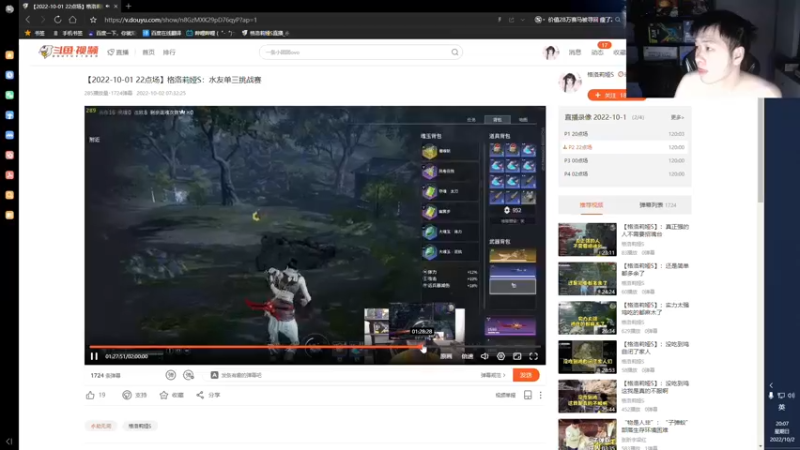Click the danmaku font style 'A' icon
This screenshot has height=450, width=800.
[214, 375]
